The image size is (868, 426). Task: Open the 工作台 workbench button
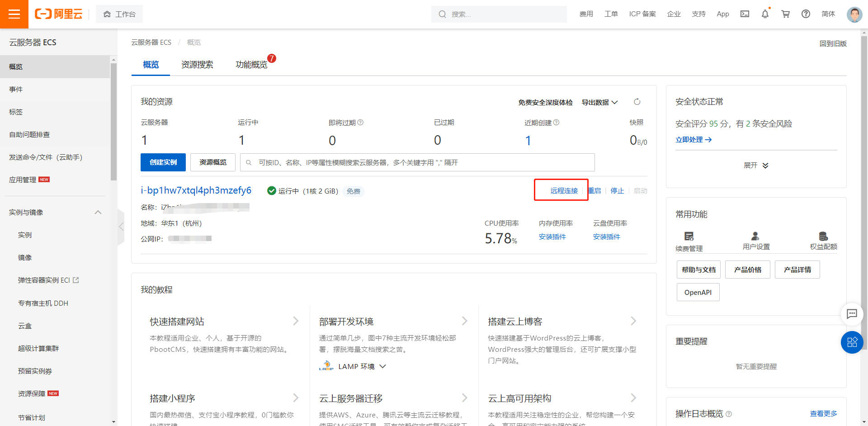click(x=119, y=14)
